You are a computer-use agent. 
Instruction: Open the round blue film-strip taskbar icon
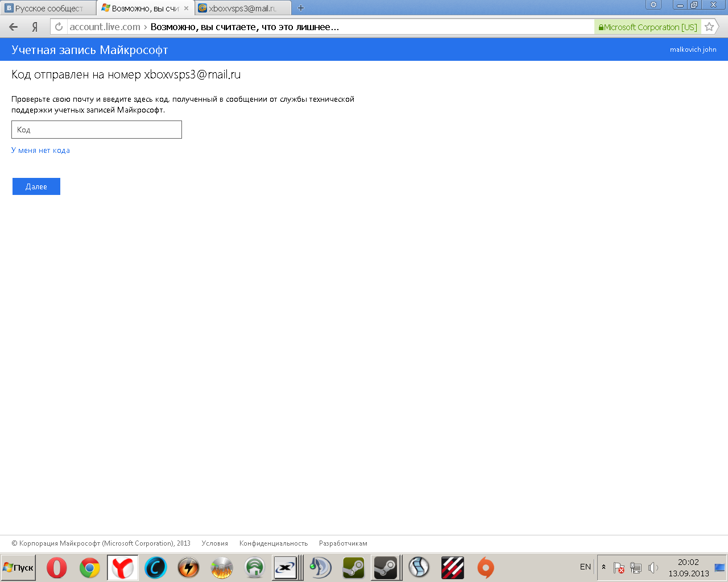click(x=419, y=567)
